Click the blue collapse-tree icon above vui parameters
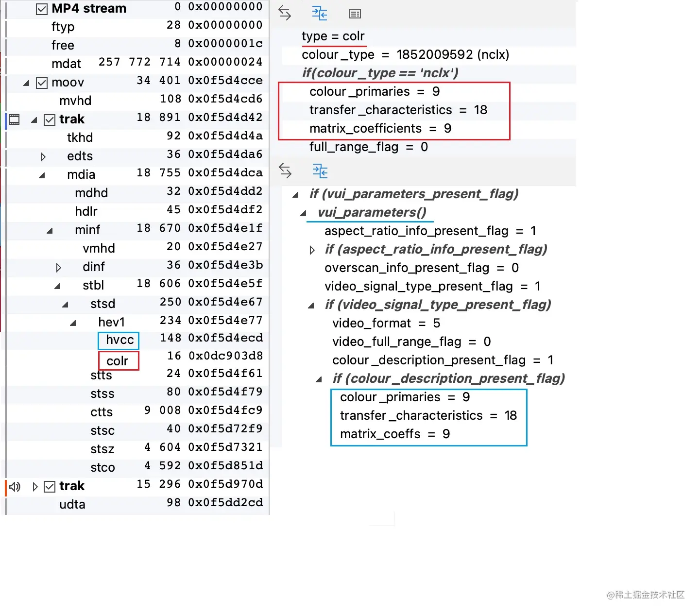 coord(320,171)
